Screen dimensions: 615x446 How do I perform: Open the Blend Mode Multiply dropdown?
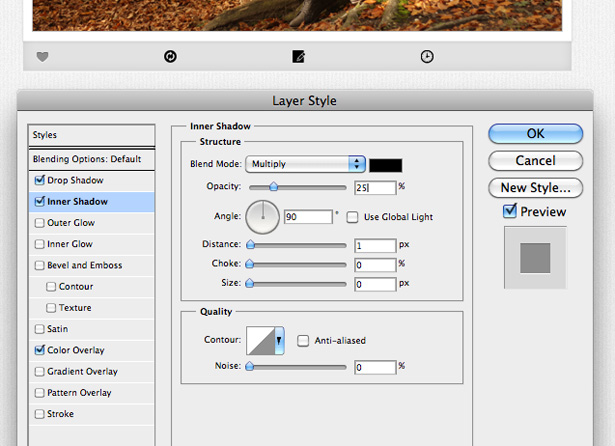305,164
